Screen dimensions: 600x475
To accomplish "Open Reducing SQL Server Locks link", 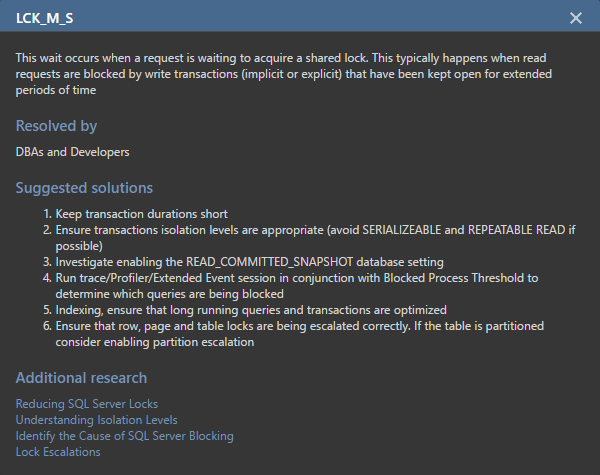I will click(x=87, y=404).
